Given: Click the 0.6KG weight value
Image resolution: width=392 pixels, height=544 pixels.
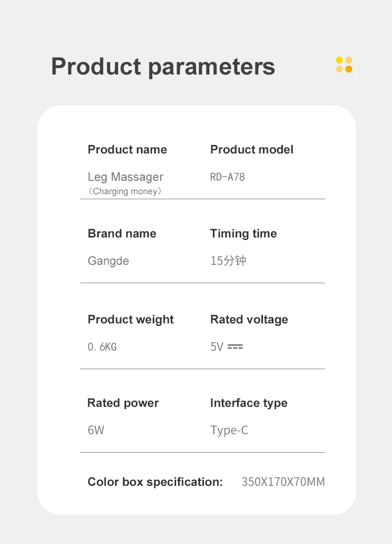Looking at the screenshot, I should point(102,347).
